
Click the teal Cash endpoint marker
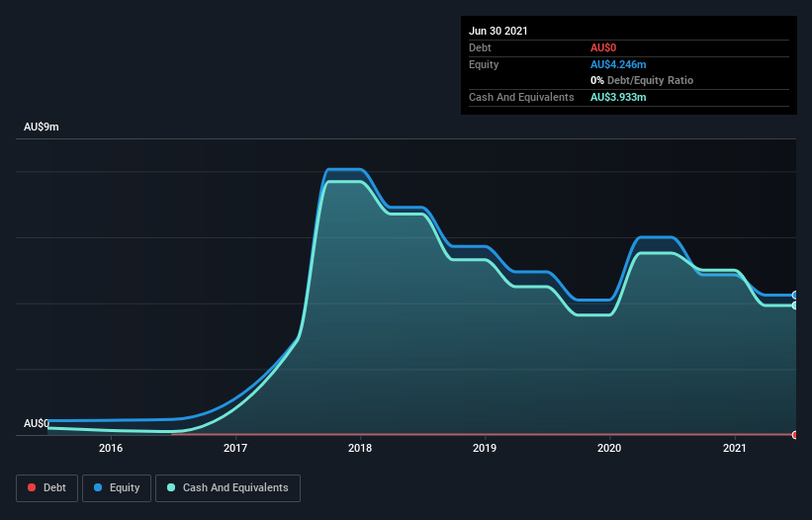tap(795, 305)
